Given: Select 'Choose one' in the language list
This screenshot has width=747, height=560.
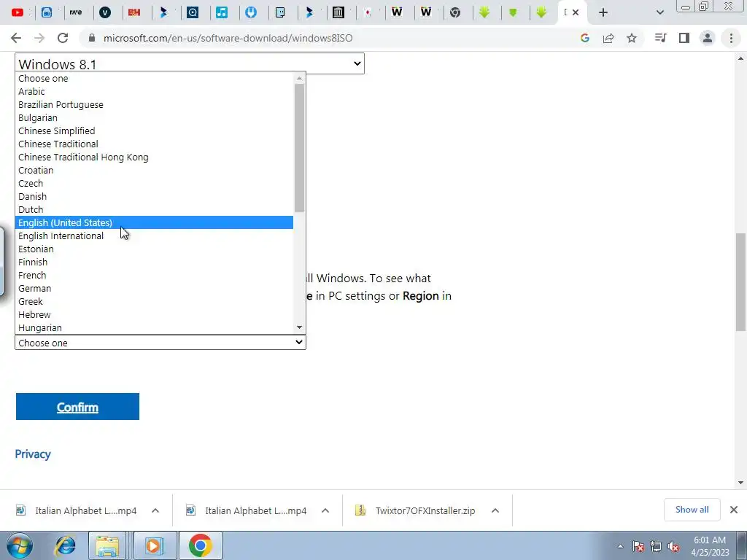Looking at the screenshot, I should click(x=154, y=79).
